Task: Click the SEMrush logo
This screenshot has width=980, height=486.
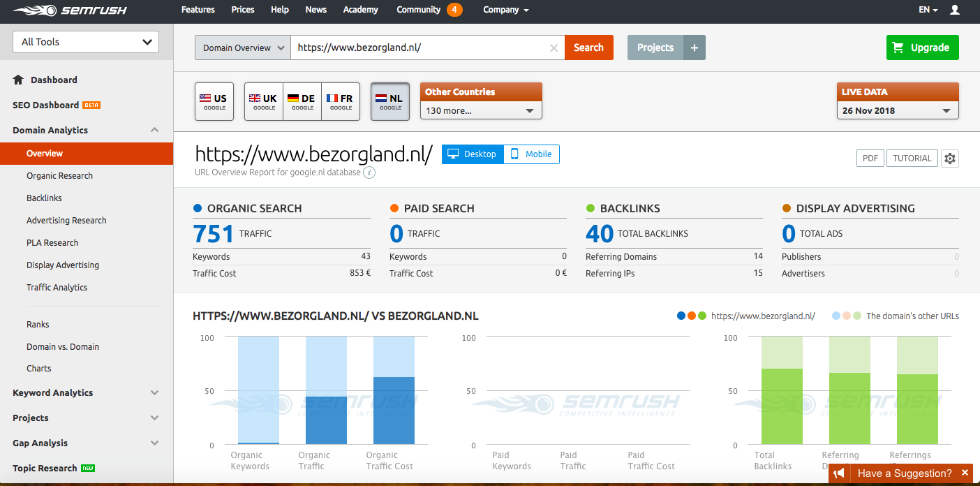Action: pos(60,10)
